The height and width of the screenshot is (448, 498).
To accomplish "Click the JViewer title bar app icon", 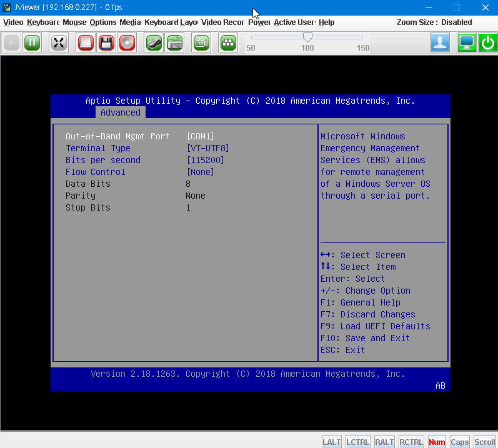I will pyautogui.click(x=7, y=7).
